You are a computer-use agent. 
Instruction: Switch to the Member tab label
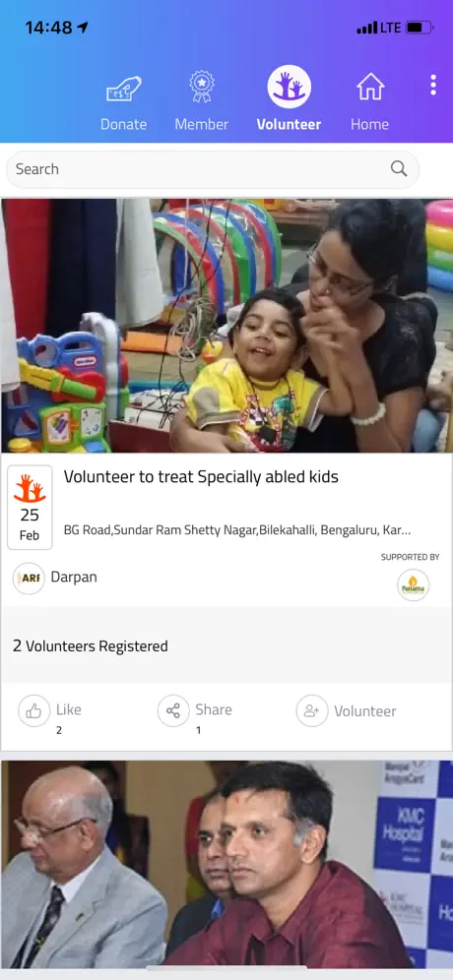202,124
